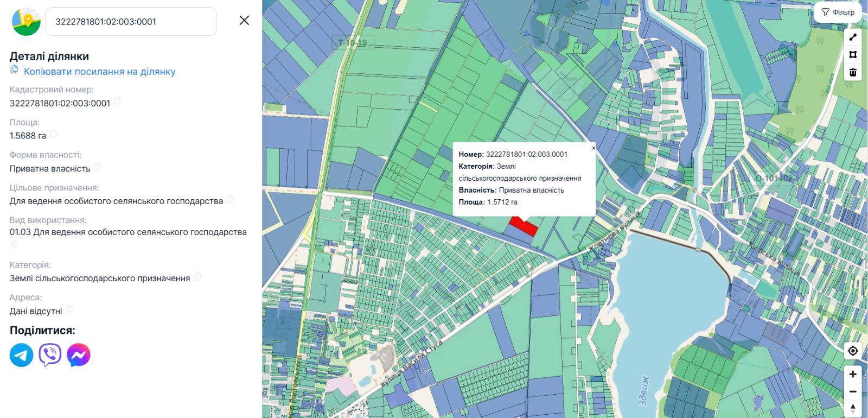Share parcel via Telegram

[22, 355]
